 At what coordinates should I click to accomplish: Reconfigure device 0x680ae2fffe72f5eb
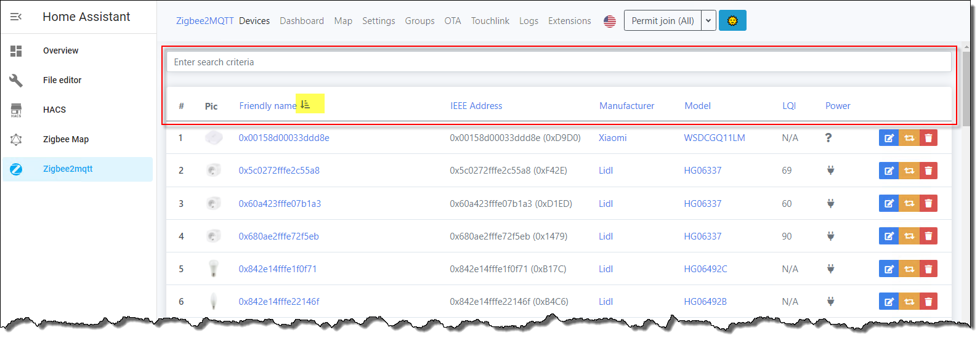click(909, 236)
